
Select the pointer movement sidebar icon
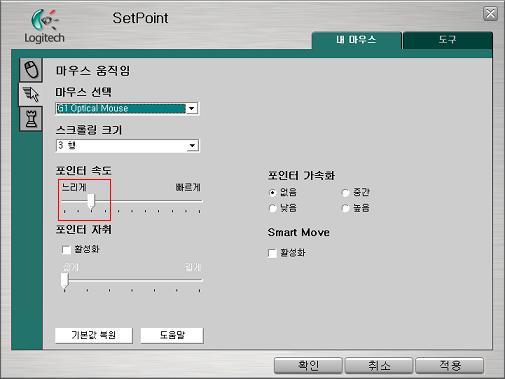[31, 94]
